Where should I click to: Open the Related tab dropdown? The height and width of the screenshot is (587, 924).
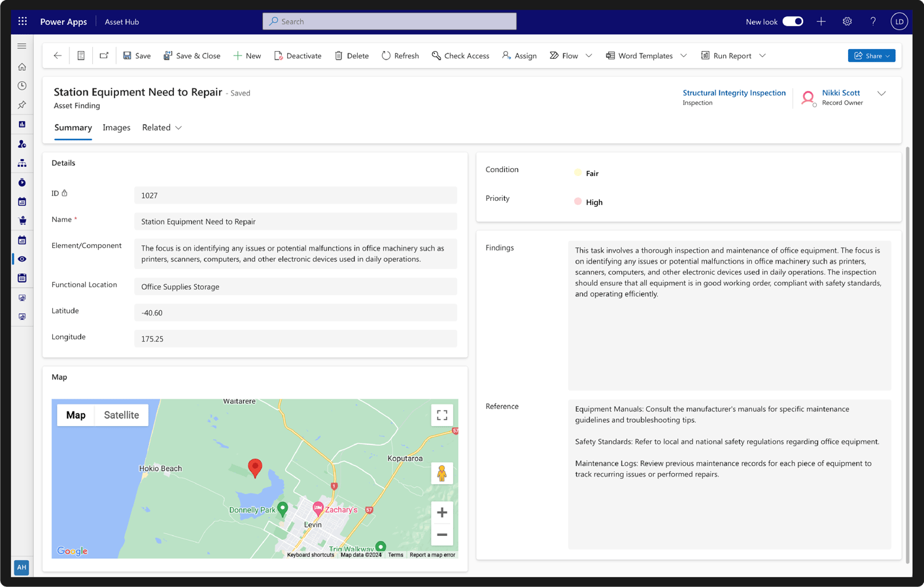(162, 128)
